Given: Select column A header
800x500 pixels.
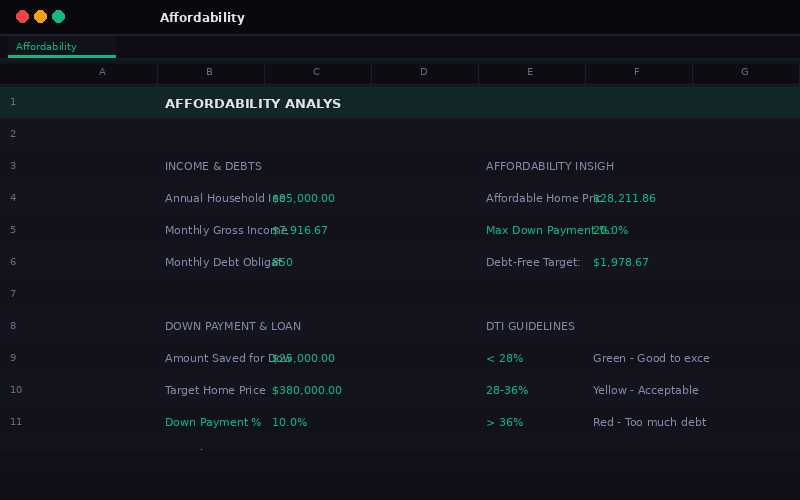Looking at the screenshot, I should point(102,72).
